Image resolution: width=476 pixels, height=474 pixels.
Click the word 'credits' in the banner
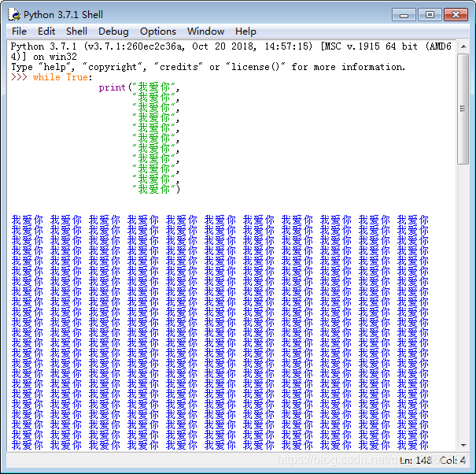(179, 67)
